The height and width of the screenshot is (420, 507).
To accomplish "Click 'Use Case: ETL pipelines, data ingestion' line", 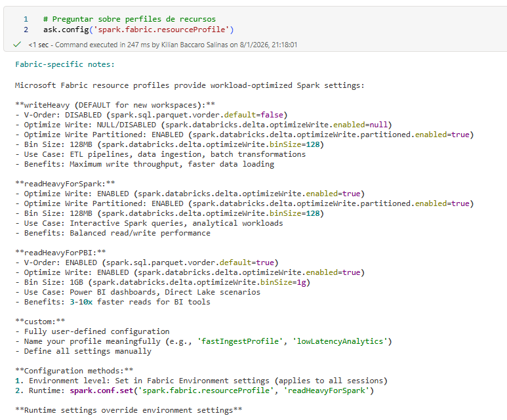I will (161, 154).
